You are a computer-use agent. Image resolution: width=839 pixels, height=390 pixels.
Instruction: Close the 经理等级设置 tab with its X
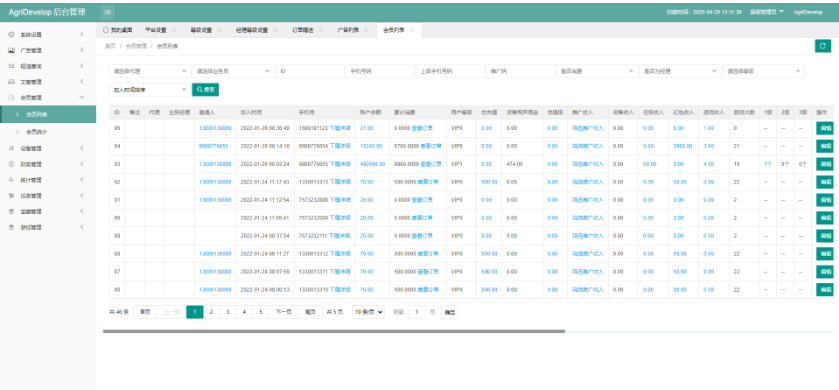tap(275, 30)
